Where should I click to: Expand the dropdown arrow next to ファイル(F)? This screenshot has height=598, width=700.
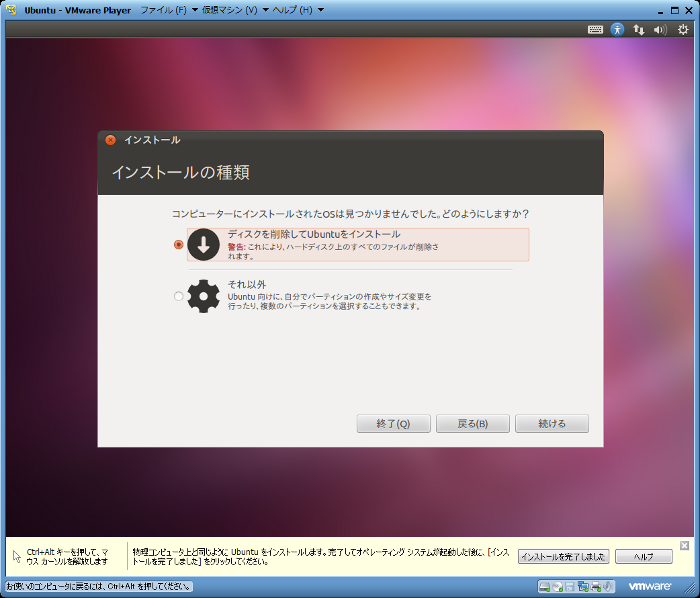(x=195, y=10)
